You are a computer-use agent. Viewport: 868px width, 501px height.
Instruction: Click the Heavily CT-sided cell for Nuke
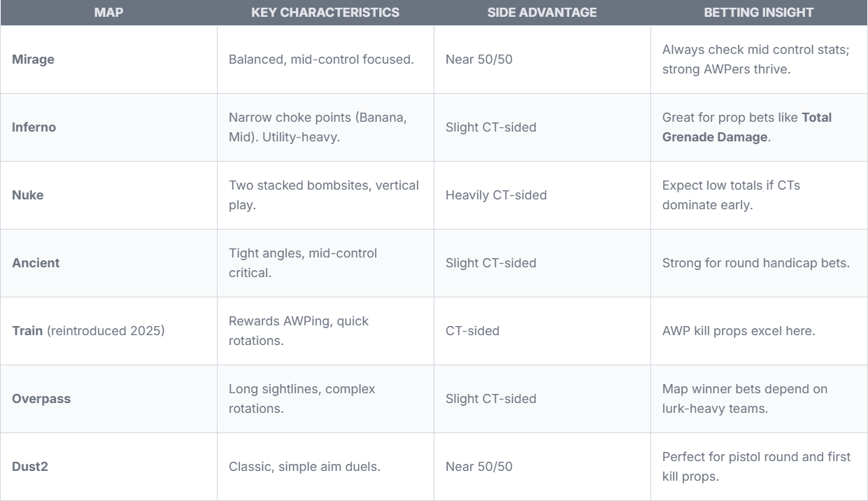click(x=542, y=195)
